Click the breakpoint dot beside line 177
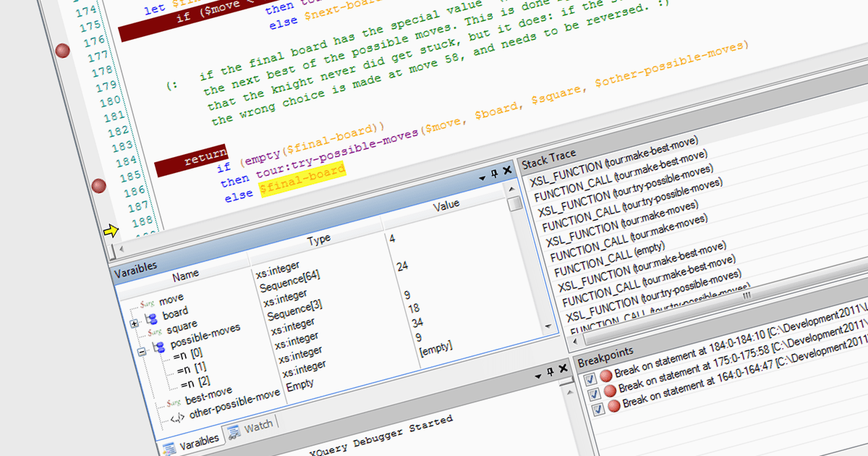 [63, 51]
